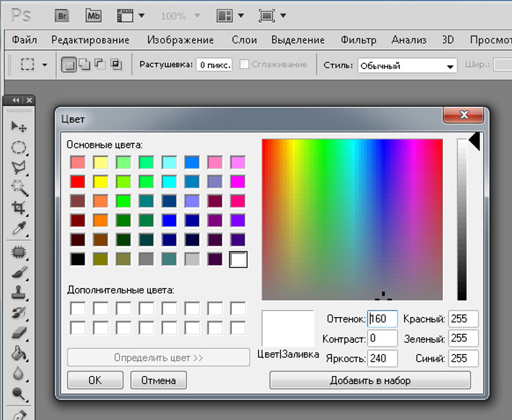Open the Фильтр menu
This screenshot has width=512, height=420.
(x=358, y=40)
